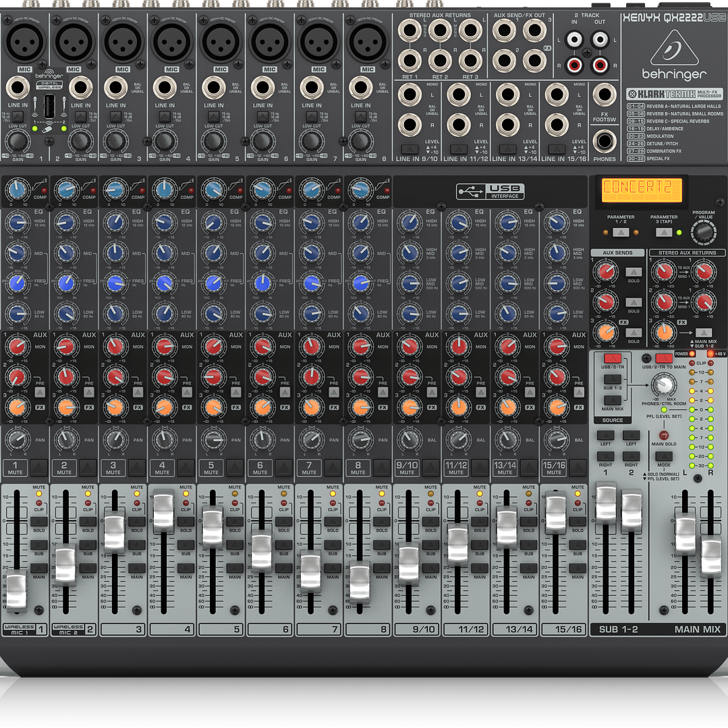This screenshot has width=728, height=728.
Task: Click the PROGRAM/VALUE knob
Action: (x=704, y=231)
